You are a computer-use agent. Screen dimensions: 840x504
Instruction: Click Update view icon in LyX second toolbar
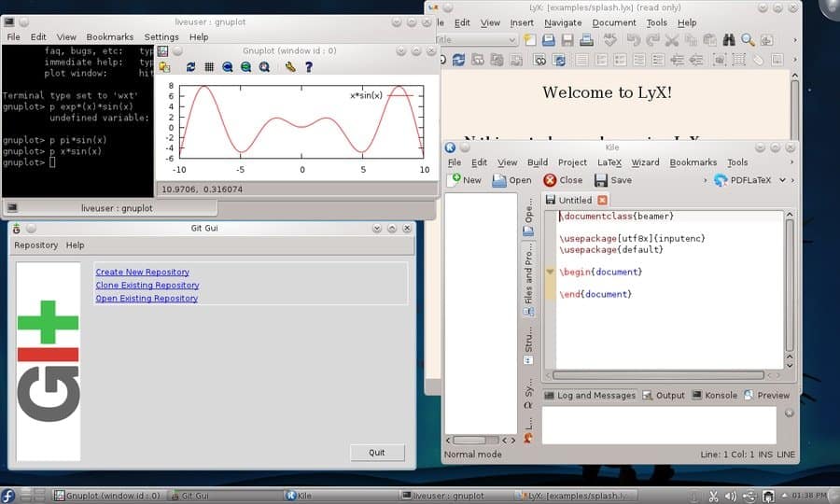pos(458,60)
